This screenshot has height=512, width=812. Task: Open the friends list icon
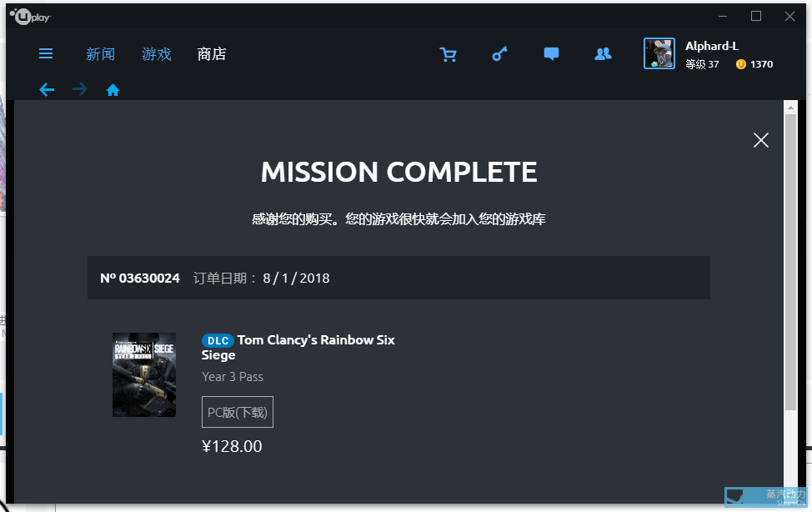603,53
